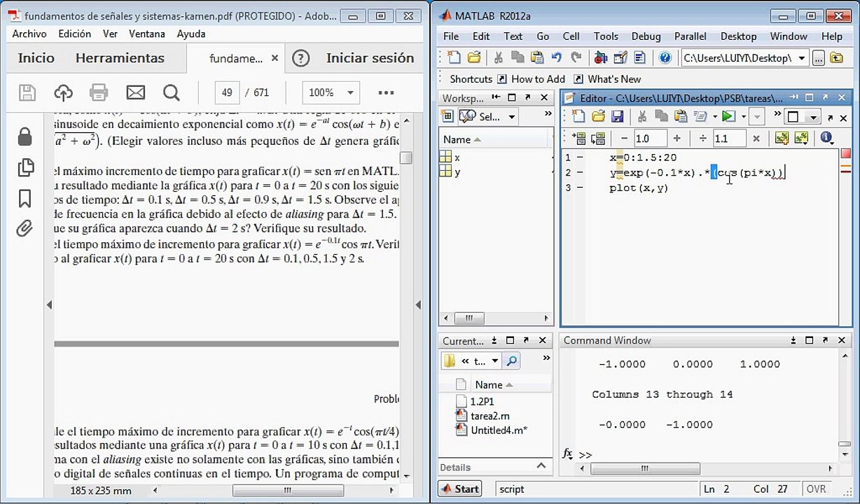Click the upload to cloud icon in Adobe Reader
The image size is (860, 504).
63,92
